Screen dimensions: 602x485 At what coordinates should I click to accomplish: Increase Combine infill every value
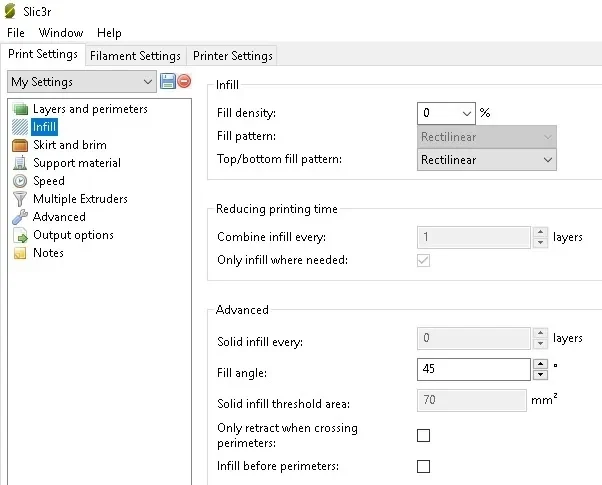point(541,232)
